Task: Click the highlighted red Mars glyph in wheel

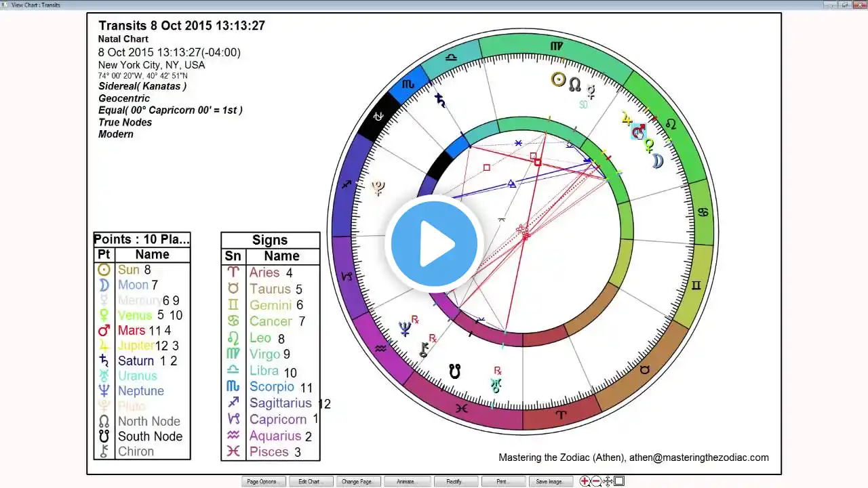Action: pos(638,131)
